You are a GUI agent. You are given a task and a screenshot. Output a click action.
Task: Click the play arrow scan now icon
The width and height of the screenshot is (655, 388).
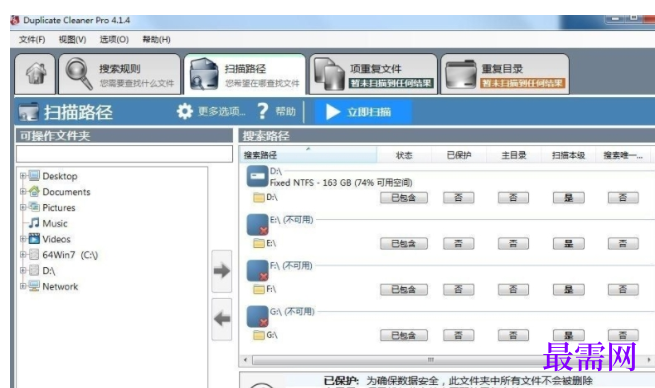click(x=333, y=112)
